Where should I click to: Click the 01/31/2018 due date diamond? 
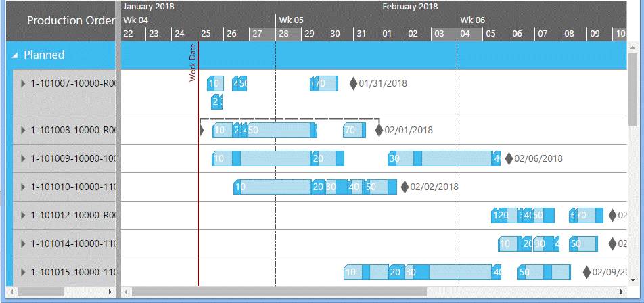(353, 83)
